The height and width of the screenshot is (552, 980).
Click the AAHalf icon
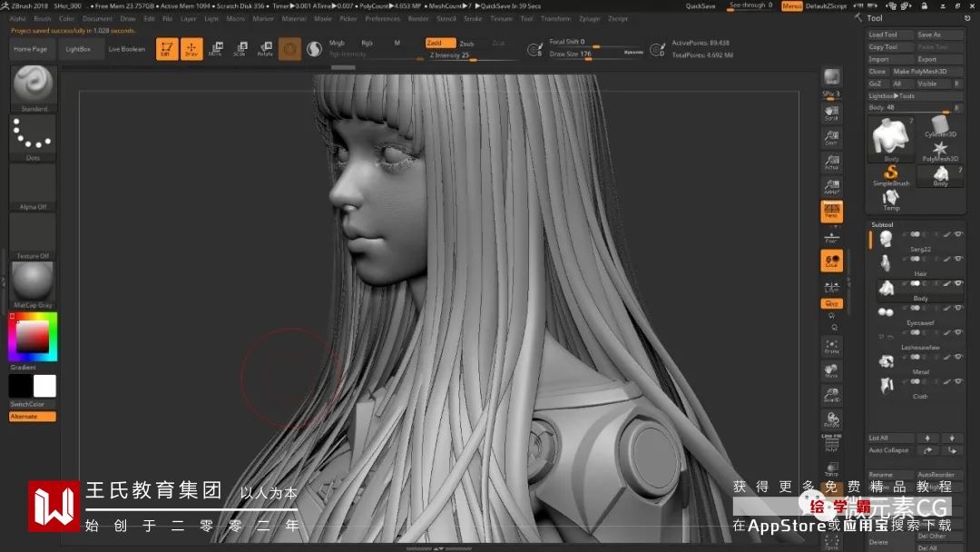coord(831,186)
